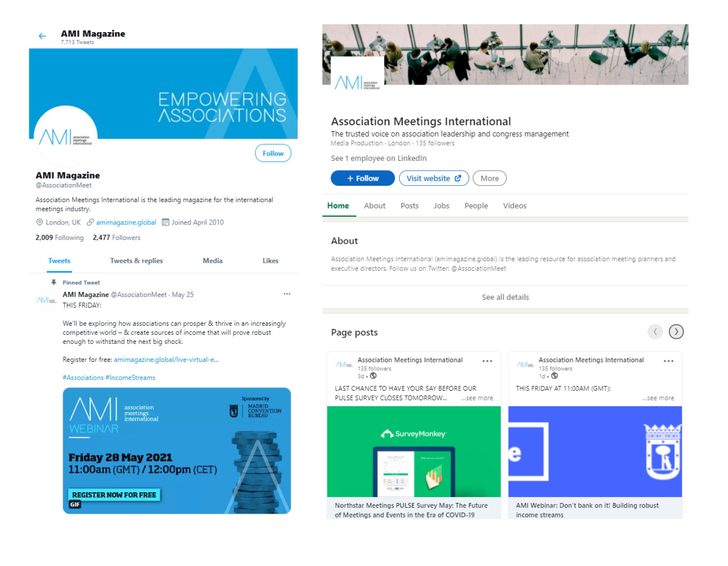
Task: Expand See all details in About section
Action: [x=505, y=297]
